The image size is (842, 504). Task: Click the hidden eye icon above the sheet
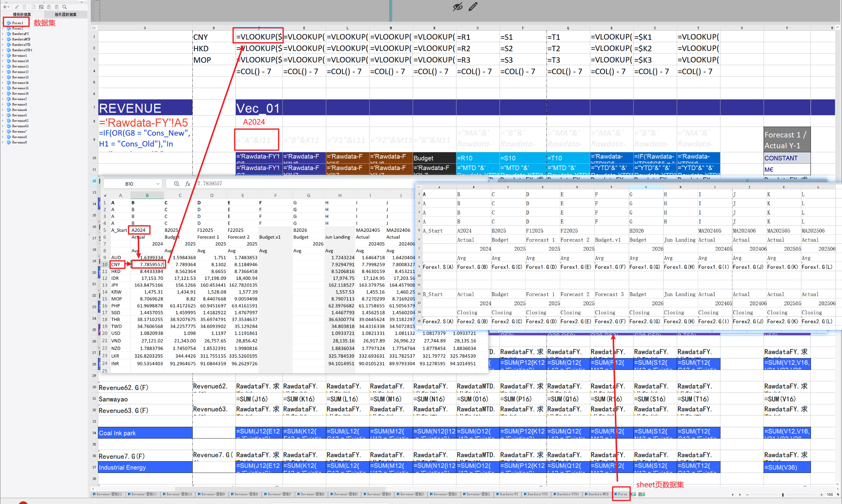click(x=458, y=6)
